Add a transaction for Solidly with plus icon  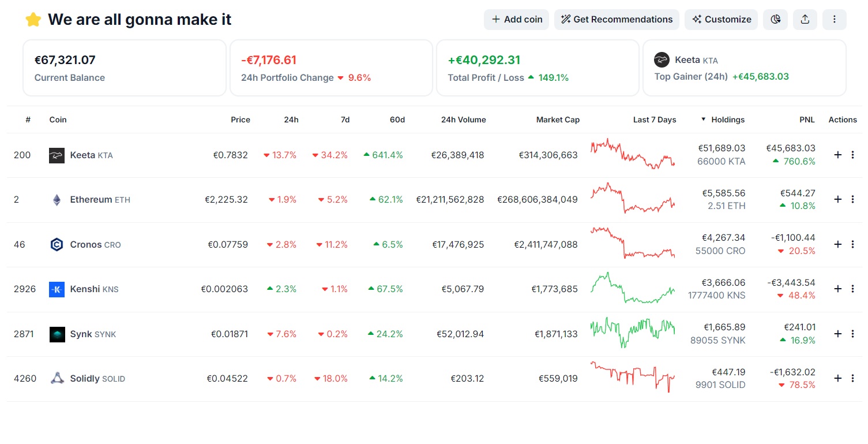838,378
